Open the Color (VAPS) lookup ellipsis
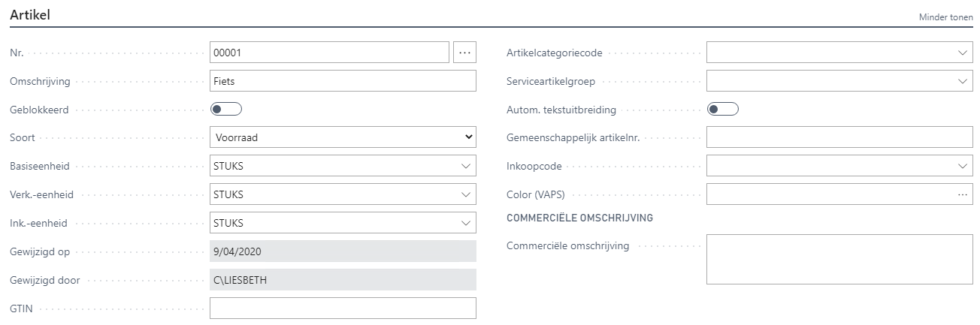980x325 pixels. (963, 194)
